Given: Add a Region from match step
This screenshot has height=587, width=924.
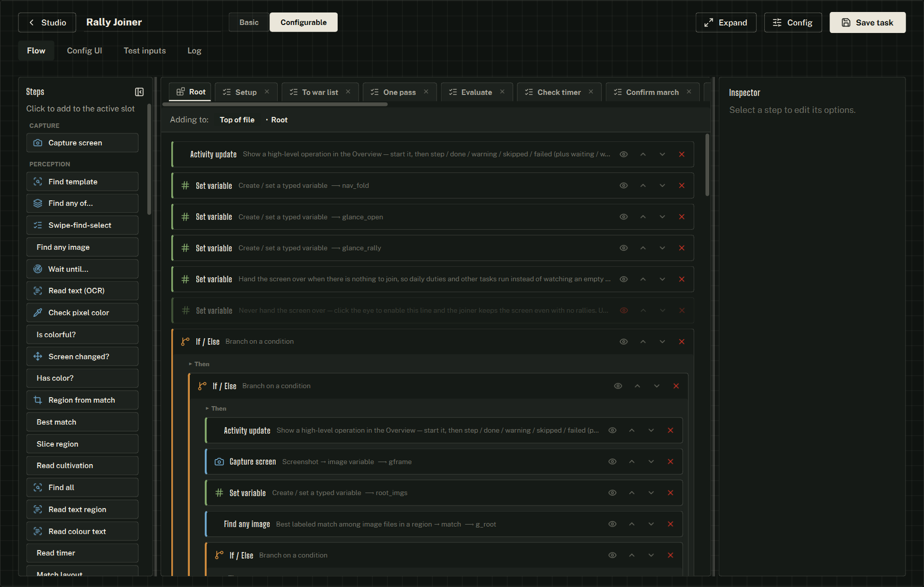Looking at the screenshot, I should pyautogui.click(x=82, y=400).
